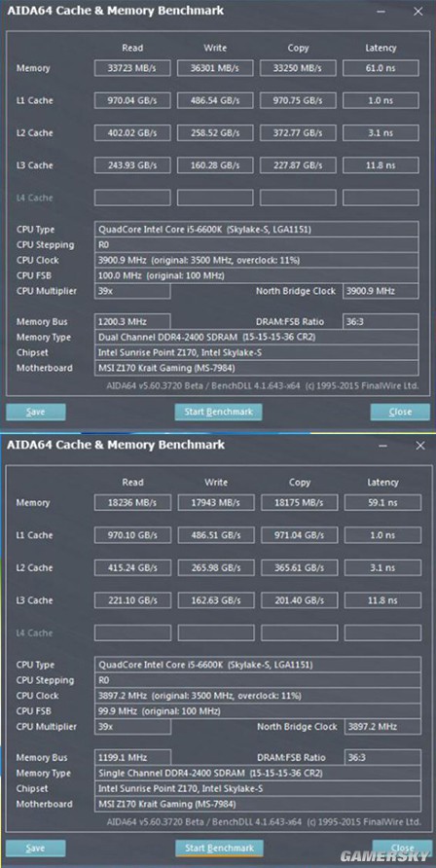The image size is (436, 868).
Task: Start Benchmark in the Single Channel window
Action: [219, 849]
